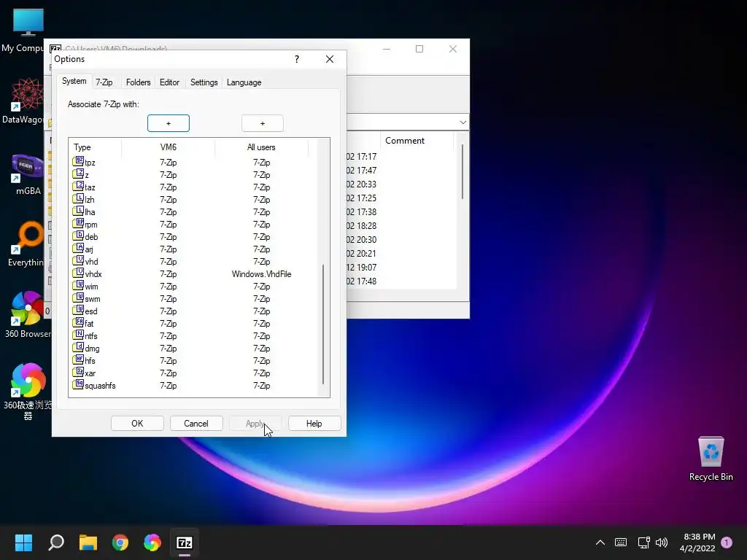Select the dmg file type icon
This screenshot has width=747, height=560.
pyautogui.click(x=78, y=347)
